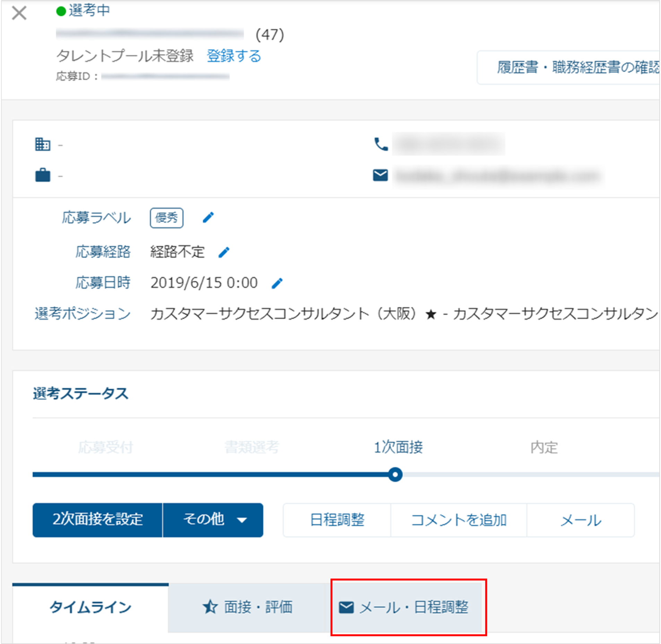Click the green 選考中 status indicator
661x644 pixels.
[61, 11]
